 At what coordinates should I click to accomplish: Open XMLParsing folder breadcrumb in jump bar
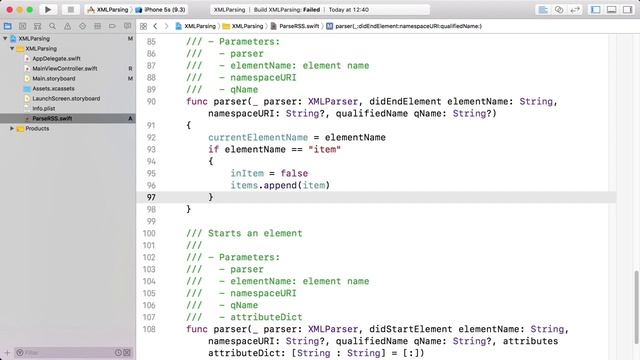pyautogui.click(x=243, y=26)
